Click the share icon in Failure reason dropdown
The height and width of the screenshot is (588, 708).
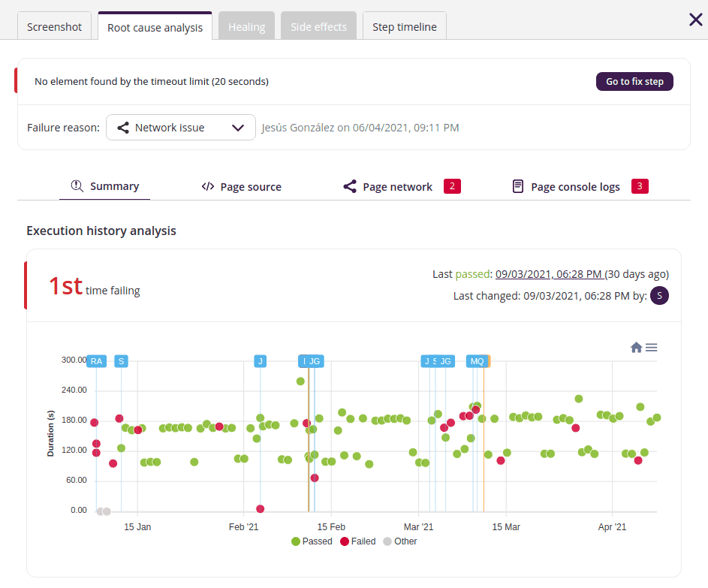point(123,128)
